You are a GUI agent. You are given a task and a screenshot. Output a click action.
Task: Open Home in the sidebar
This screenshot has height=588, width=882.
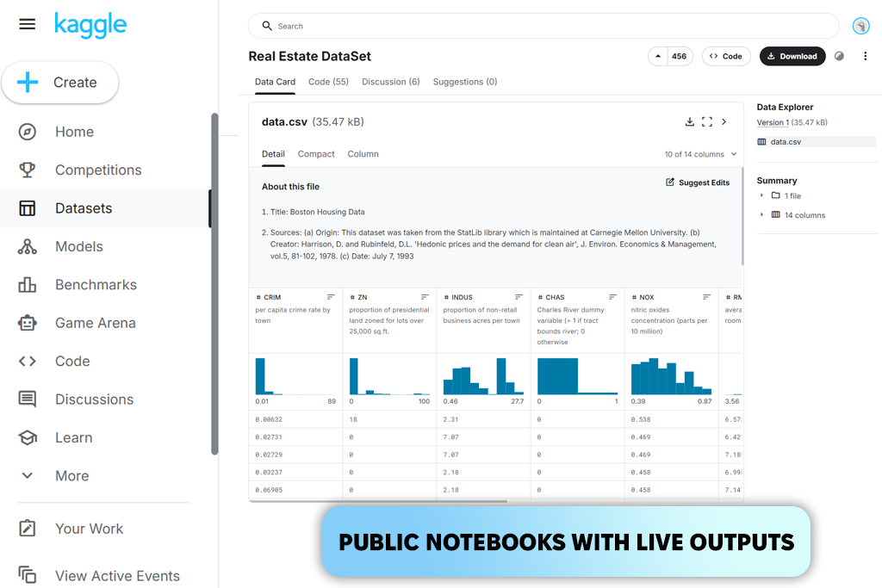(x=74, y=132)
